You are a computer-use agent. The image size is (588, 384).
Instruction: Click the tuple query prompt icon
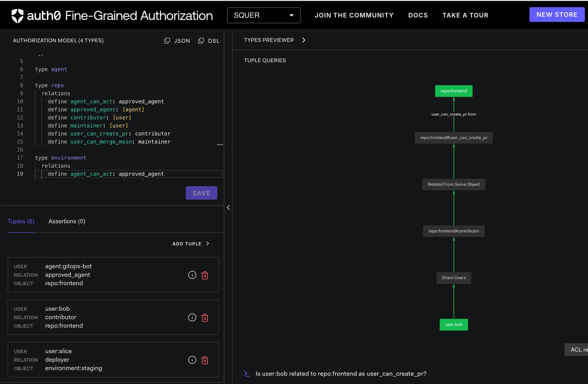tap(247, 374)
